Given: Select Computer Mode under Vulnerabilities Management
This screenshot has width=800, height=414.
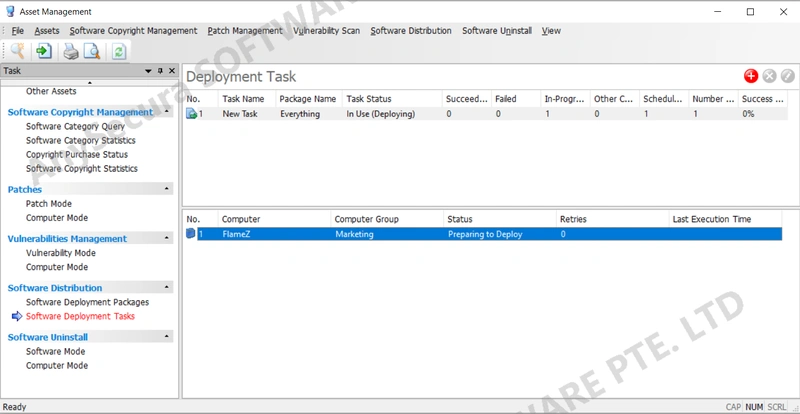Looking at the screenshot, I should [x=57, y=267].
